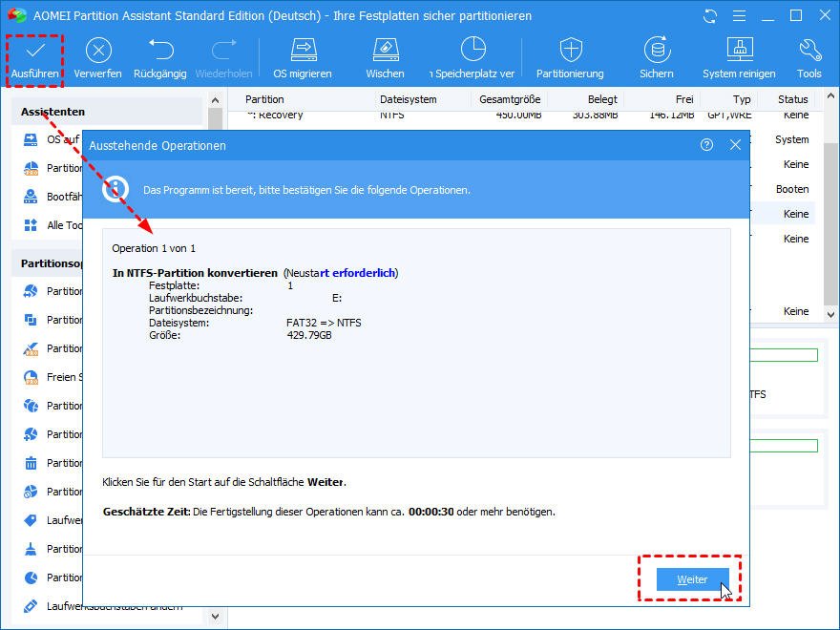
Task: Click the Laufwerk label tag sidebar icon
Action: [x=31, y=520]
